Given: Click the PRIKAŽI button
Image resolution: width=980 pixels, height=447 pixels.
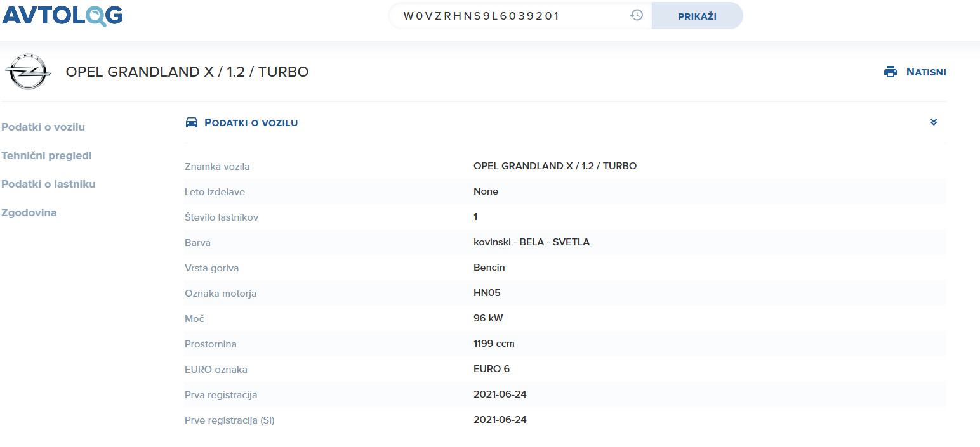Looking at the screenshot, I should 697,16.
